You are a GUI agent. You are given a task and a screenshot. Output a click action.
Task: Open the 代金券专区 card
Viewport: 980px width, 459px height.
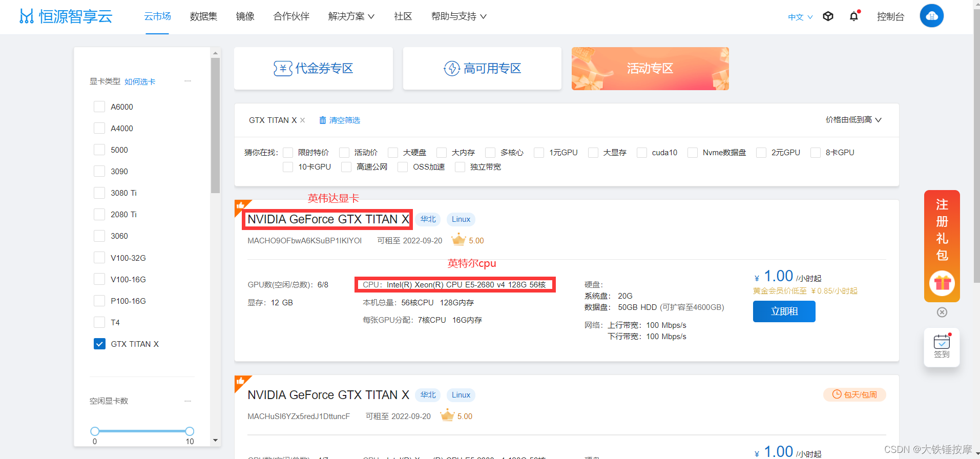point(314,69)
